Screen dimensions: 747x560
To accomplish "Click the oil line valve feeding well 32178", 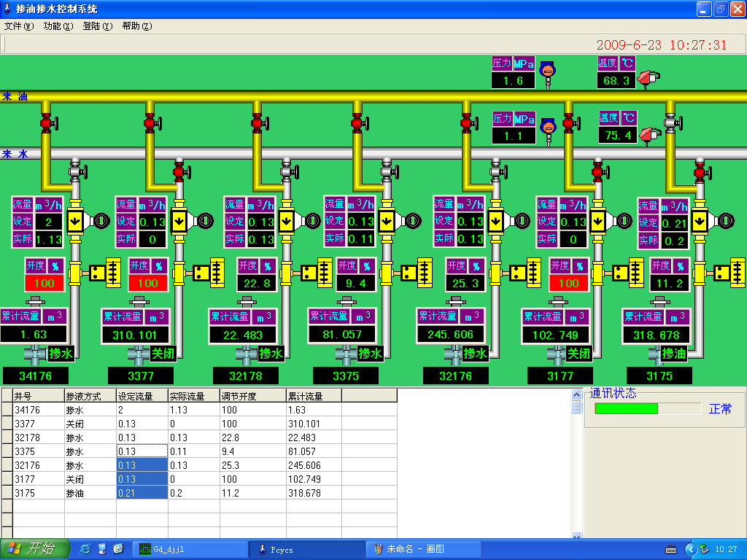I will (x=259, y=123).
